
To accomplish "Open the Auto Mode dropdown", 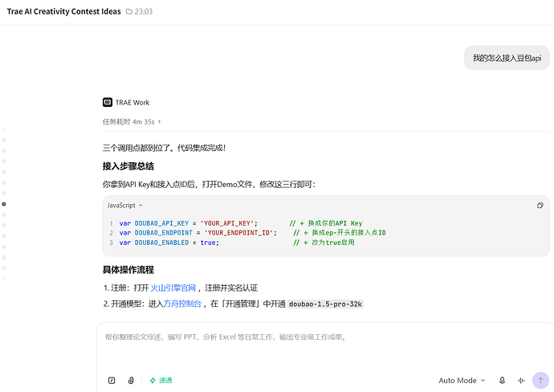I will point(462,380).
